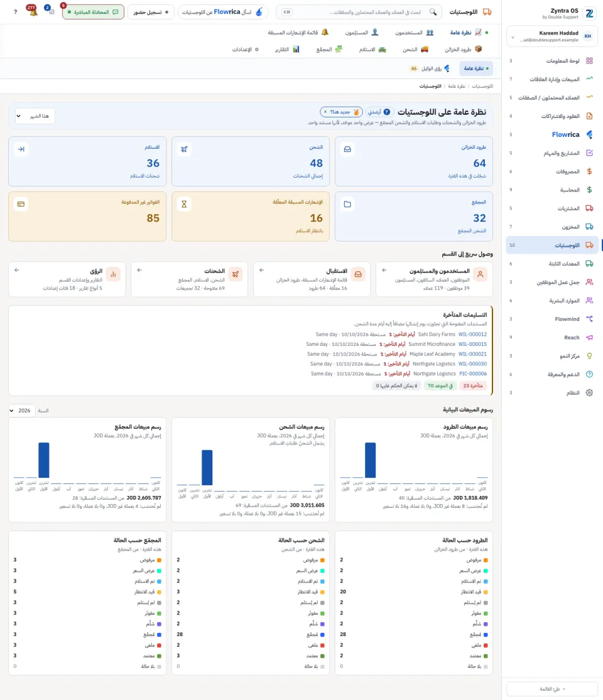Switch to the المستخدمون tab
This screenshot has height=700, width=603.
414,33
